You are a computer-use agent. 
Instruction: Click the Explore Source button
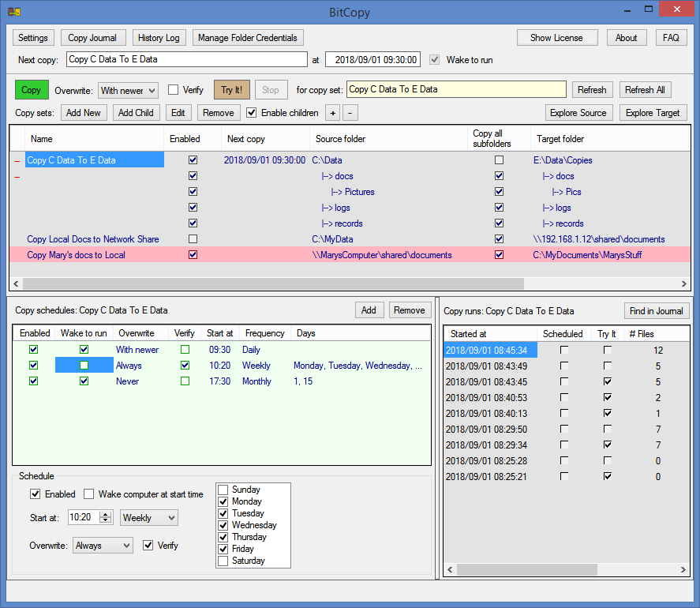pos(578,113)
